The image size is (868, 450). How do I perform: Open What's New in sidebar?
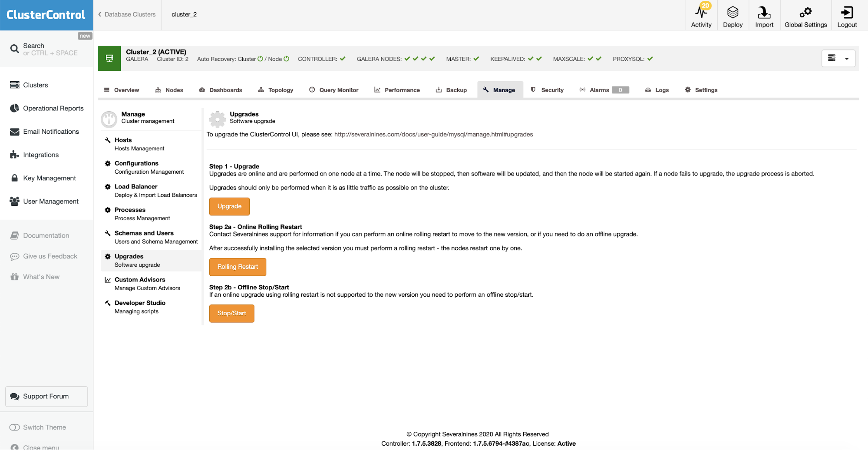[35, 277]
